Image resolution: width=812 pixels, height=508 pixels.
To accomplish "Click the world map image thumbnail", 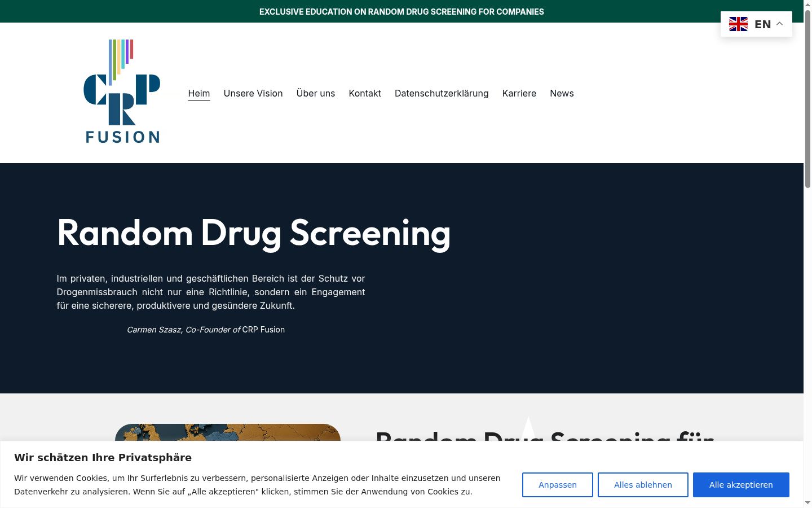I will tap(228, 433).
